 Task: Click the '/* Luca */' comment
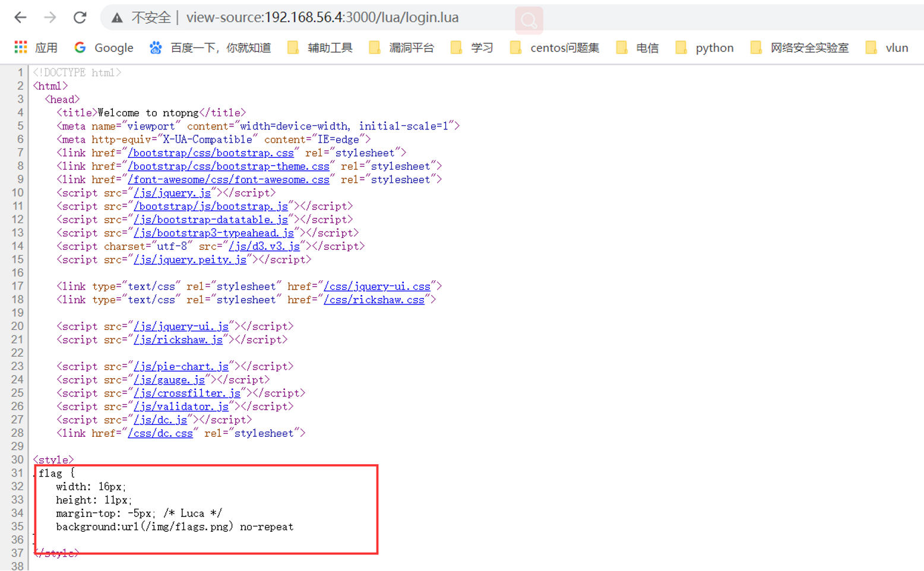coord(192,513)
